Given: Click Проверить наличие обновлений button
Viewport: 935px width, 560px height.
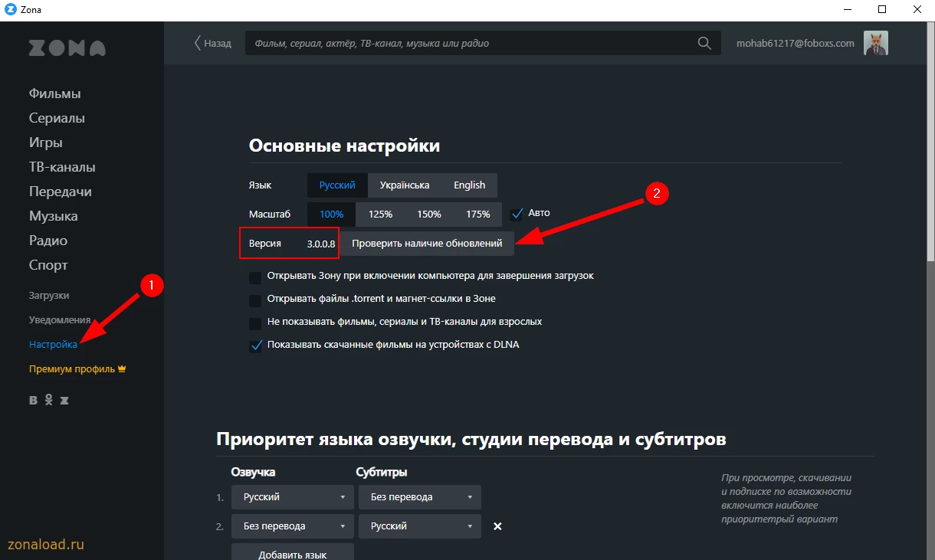Looking at the screenshot, I should click(427, 244).
